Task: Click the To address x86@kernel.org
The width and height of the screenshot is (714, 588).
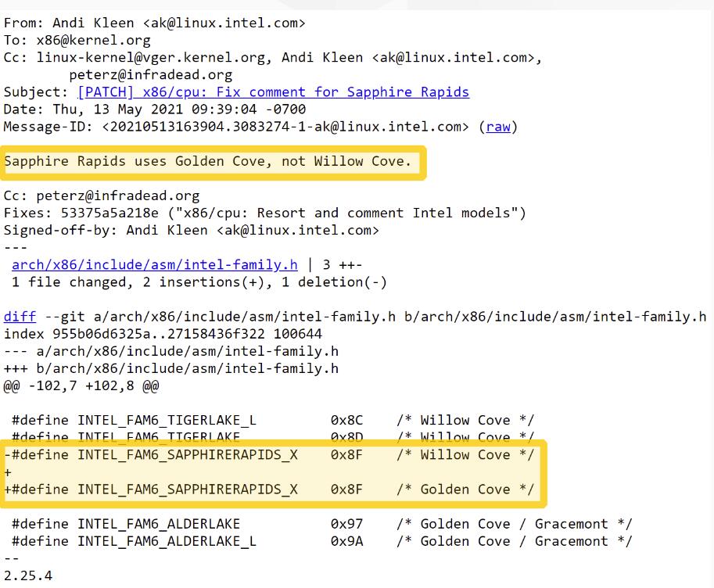Action: pyautogui.click(x=93, y=40)
